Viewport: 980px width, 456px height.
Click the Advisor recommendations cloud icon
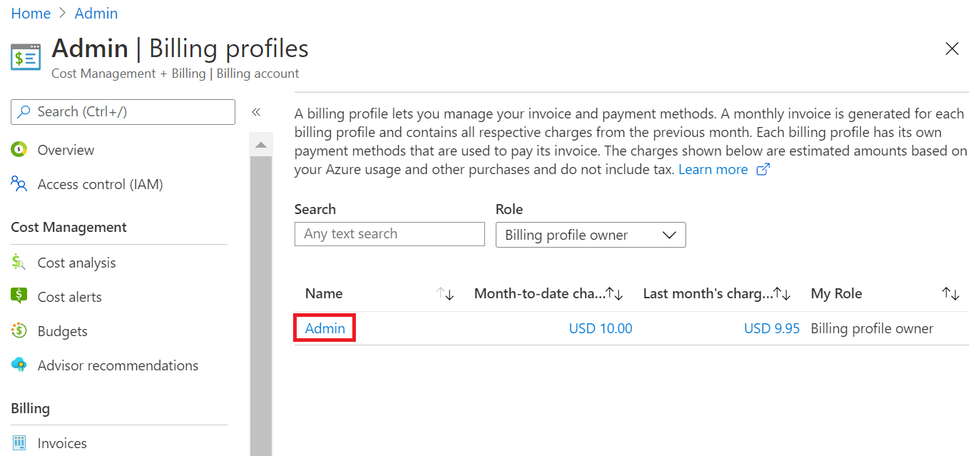point(19,365)
